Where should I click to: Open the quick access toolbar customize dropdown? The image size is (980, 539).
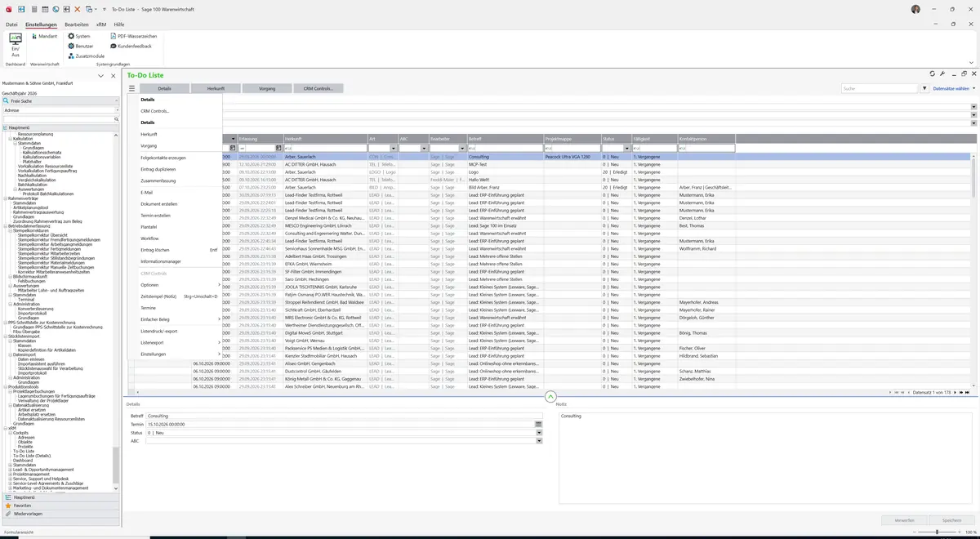(x=105, y=9)
